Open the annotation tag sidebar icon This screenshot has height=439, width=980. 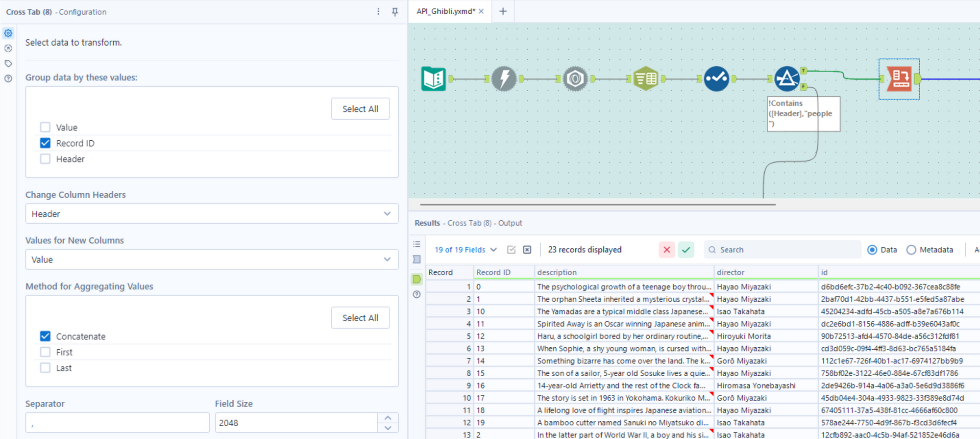pos(8,63)
